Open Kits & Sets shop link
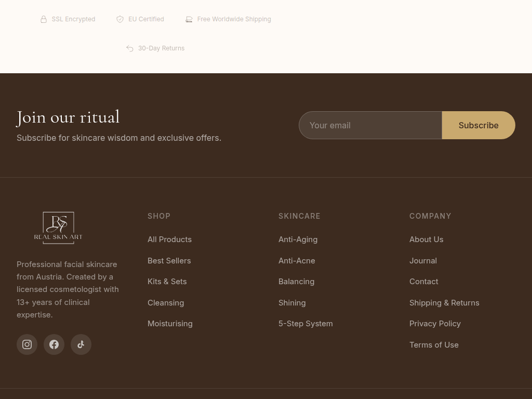The height and width of the screenshot is (399, 532). (167, 282)
